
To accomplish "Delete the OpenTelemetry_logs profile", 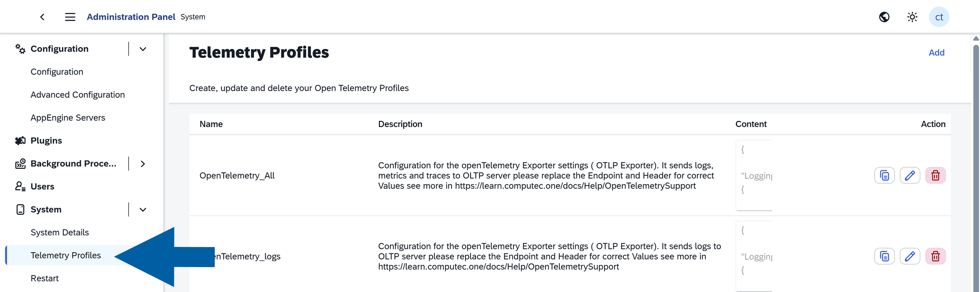I will 935,256.
